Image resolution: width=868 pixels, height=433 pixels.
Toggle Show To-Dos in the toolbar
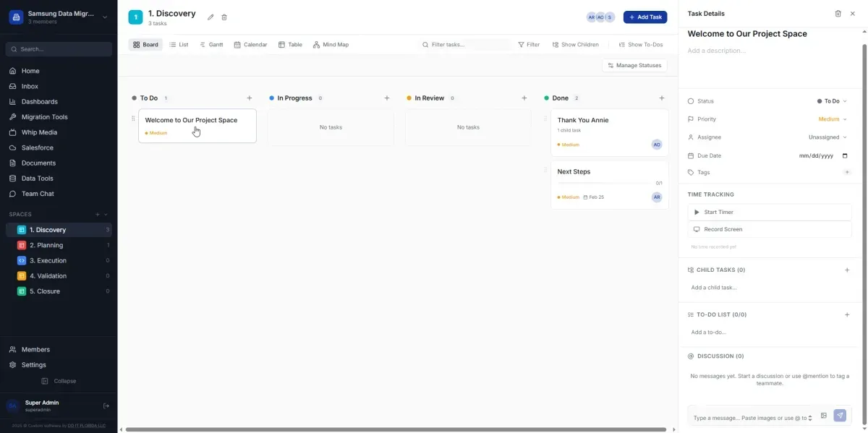[x=640, y=45]
